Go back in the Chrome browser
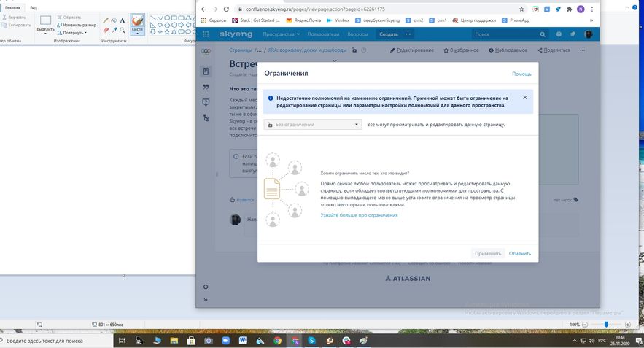The width and height of the screenshot is (644, 348). coord(203,9)
